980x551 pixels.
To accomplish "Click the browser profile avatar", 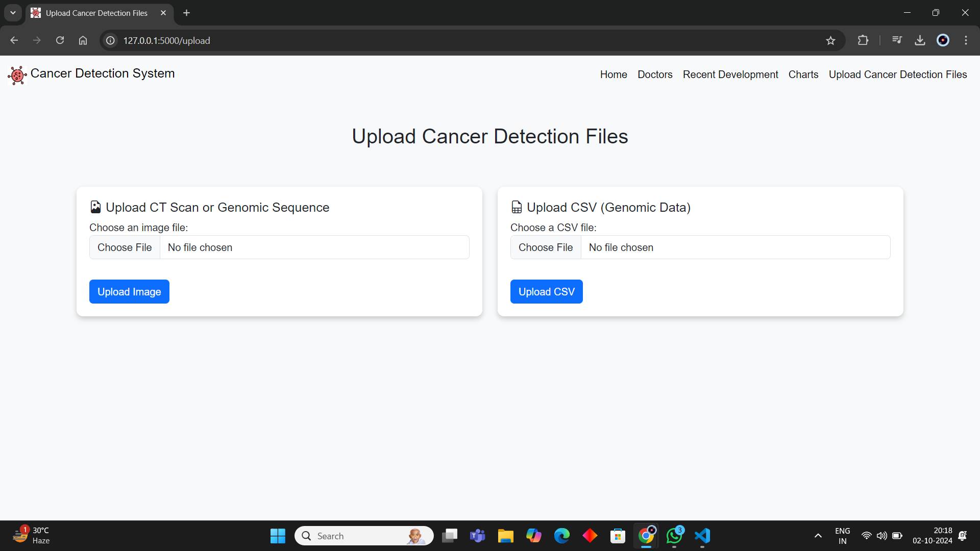I will point(943,40).
